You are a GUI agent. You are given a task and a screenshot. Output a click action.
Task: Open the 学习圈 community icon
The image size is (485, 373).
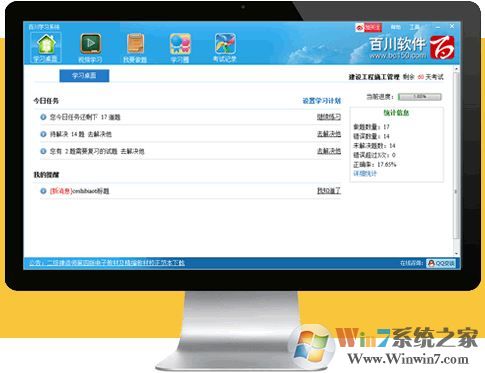180,48
